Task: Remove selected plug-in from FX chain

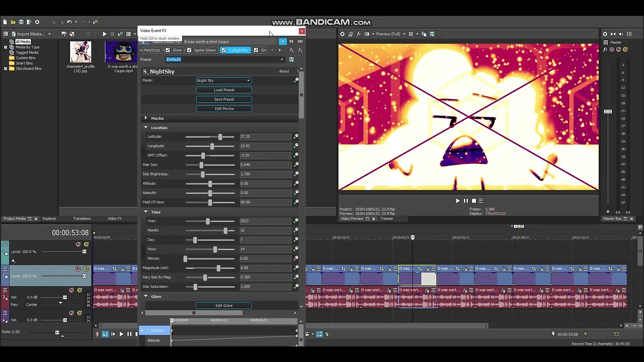Action: (x=300, y=50)
